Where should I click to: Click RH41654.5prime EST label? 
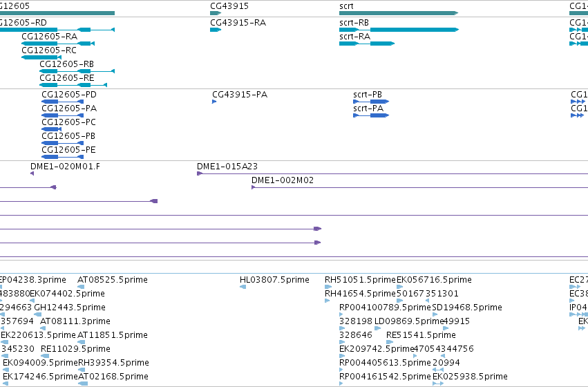pyautogui.click(x=361, y=294)
